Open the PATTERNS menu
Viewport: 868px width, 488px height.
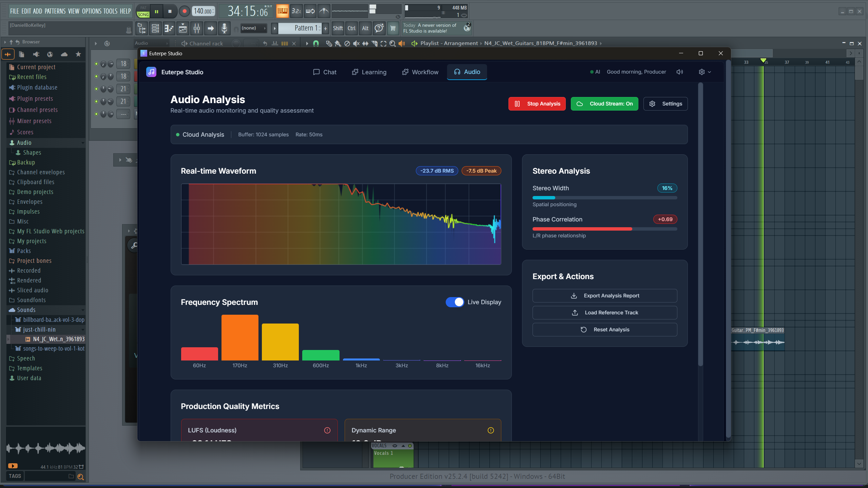tap(55, 11)
